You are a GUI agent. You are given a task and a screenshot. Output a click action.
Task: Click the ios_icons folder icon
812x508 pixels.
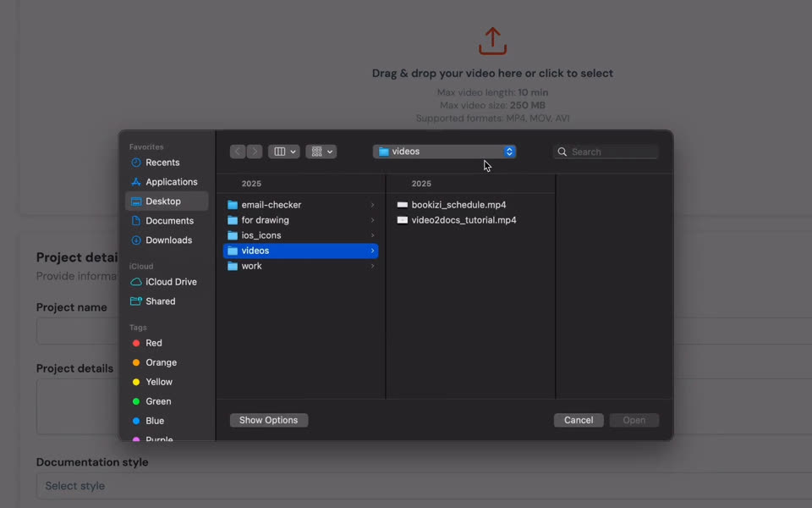click(233, 235)
